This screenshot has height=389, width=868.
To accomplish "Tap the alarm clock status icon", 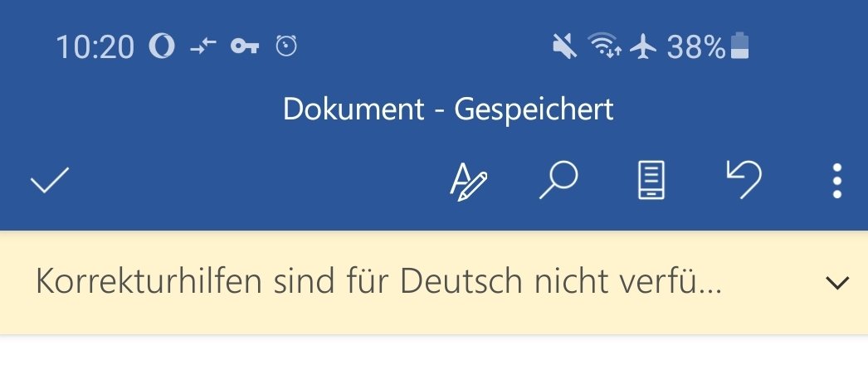I will tap(286, 46).
